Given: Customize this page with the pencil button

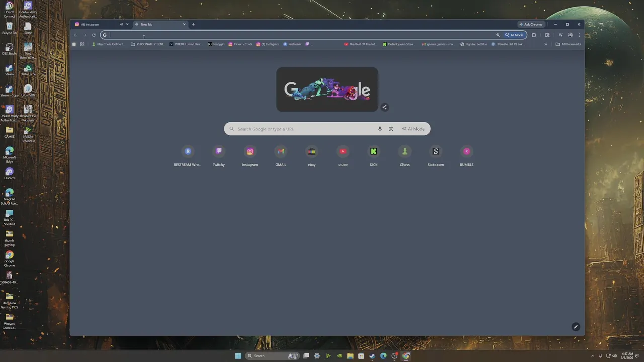Looking at the screenshot, I should pyautogui.click(x=576, y=327).
